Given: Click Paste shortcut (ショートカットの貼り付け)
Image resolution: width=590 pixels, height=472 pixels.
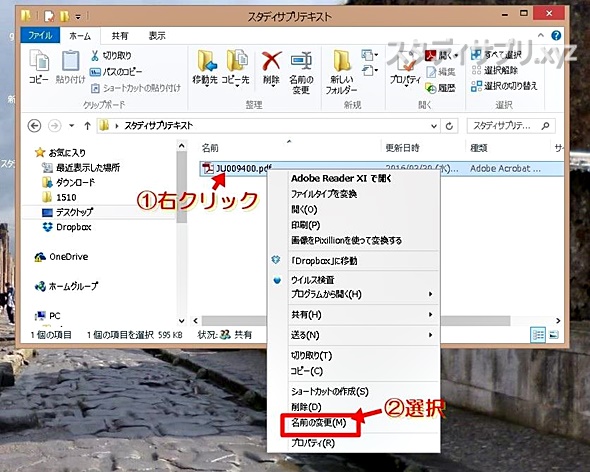Looking at the screenshot, I should point(136,88).
